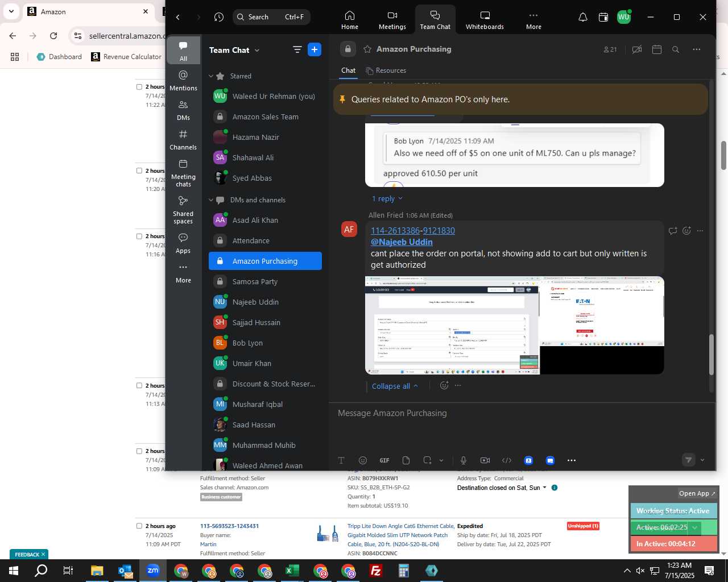Screen dimensions: 728x582
Task: Attach a file to message
Action: pyautogui.click(x=406, y=460)
